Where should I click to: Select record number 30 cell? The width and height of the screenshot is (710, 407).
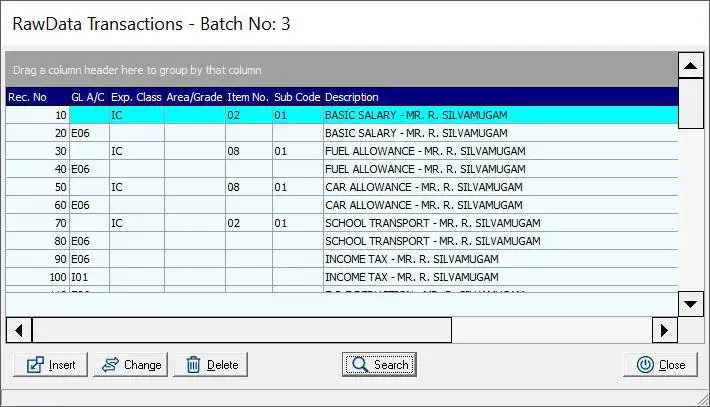pos(38,151)
